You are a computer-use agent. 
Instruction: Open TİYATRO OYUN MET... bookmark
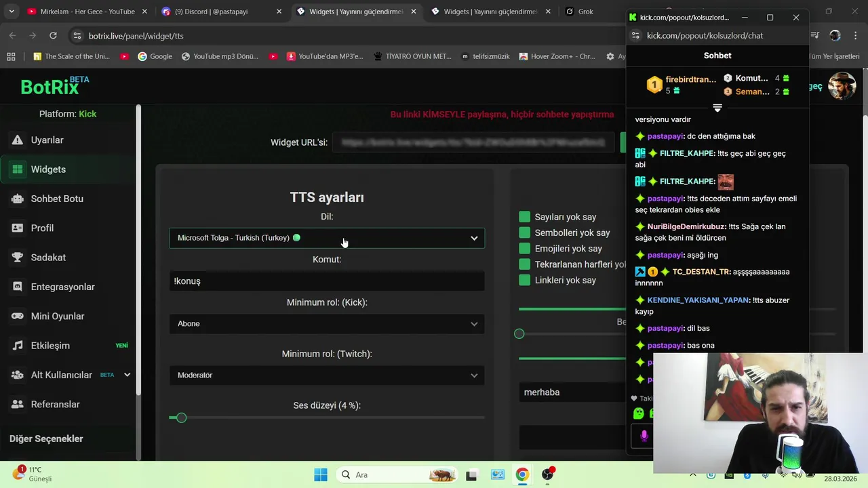pos(412,56)
